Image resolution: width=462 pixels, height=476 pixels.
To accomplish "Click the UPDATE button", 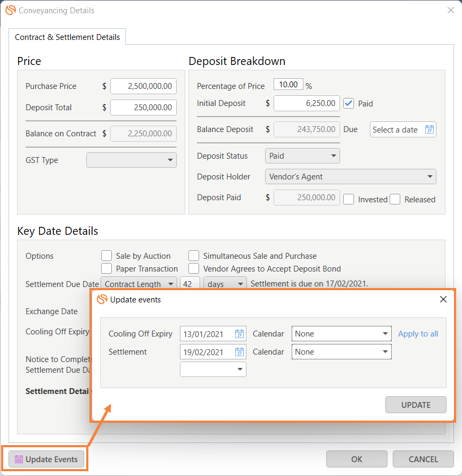I will point(416,405).
